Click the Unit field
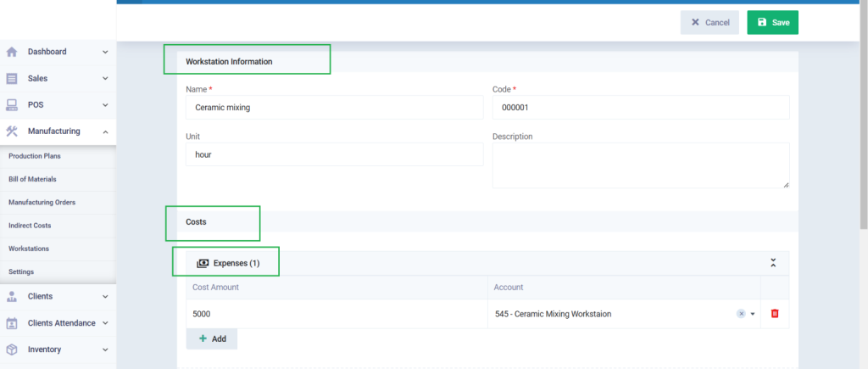Image resolution: width=868 pixels, height=369 pixels. 334,154
